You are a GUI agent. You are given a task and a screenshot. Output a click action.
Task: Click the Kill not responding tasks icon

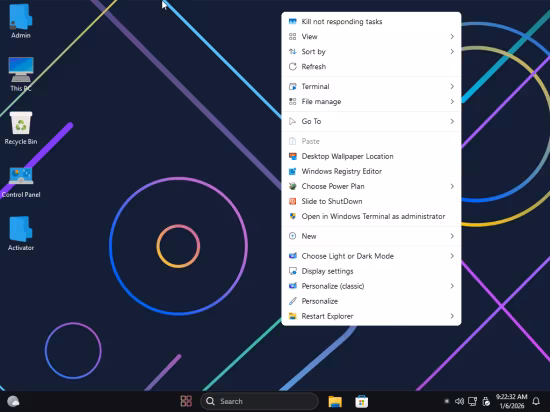pos(293,21)
